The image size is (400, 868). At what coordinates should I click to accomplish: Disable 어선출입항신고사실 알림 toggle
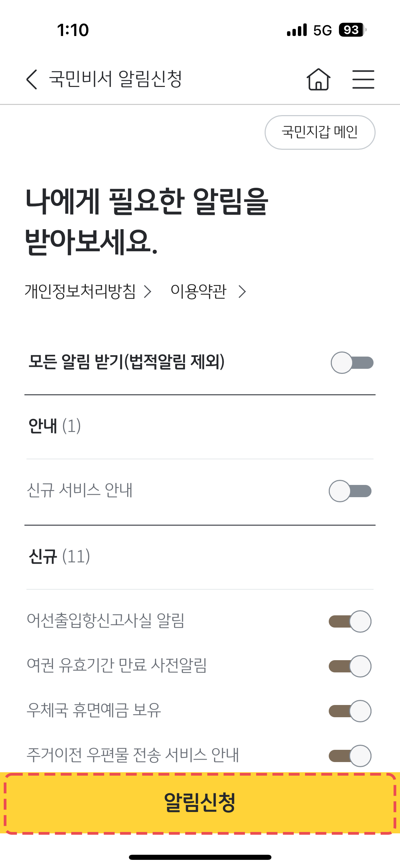pyautogui.click(x=350, y=621)
